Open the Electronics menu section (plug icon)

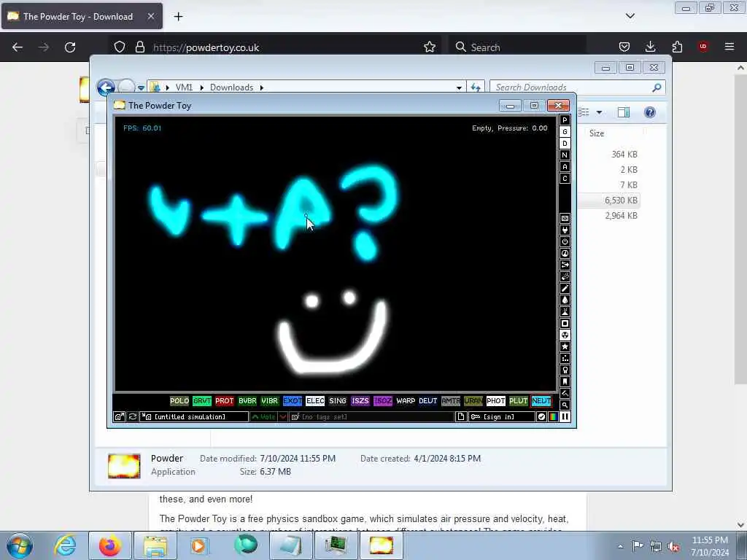point(565,230)
